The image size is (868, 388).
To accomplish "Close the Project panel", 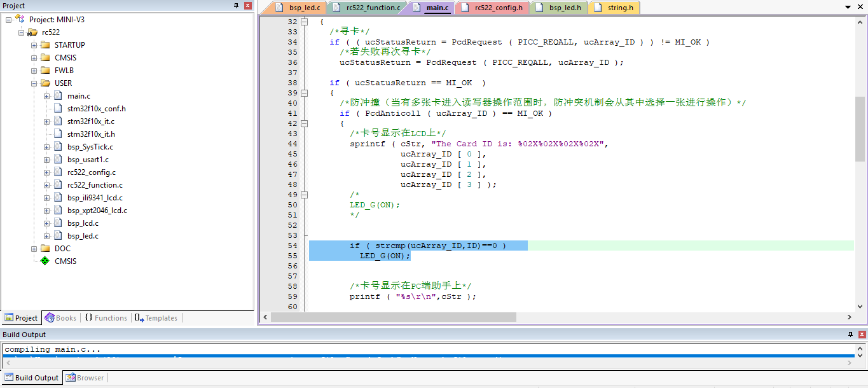I will click(x=247, y=6).
